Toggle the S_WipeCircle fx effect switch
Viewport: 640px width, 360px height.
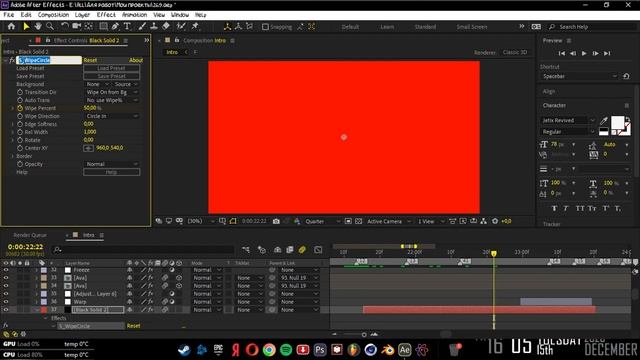click(12, 60)
